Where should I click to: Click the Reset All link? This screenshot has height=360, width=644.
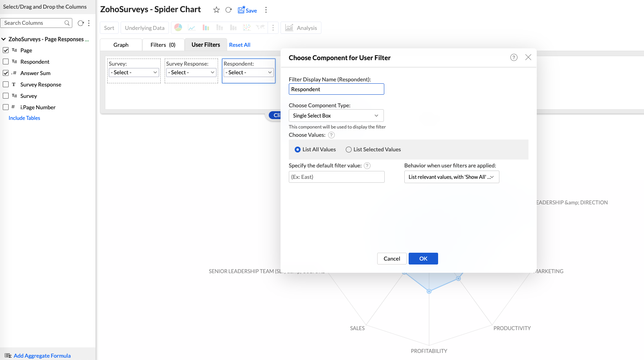point(239,45)
